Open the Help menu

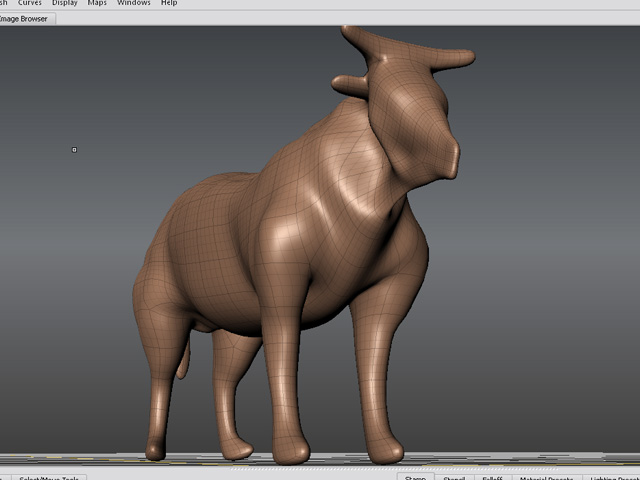(x=169, y=3)
